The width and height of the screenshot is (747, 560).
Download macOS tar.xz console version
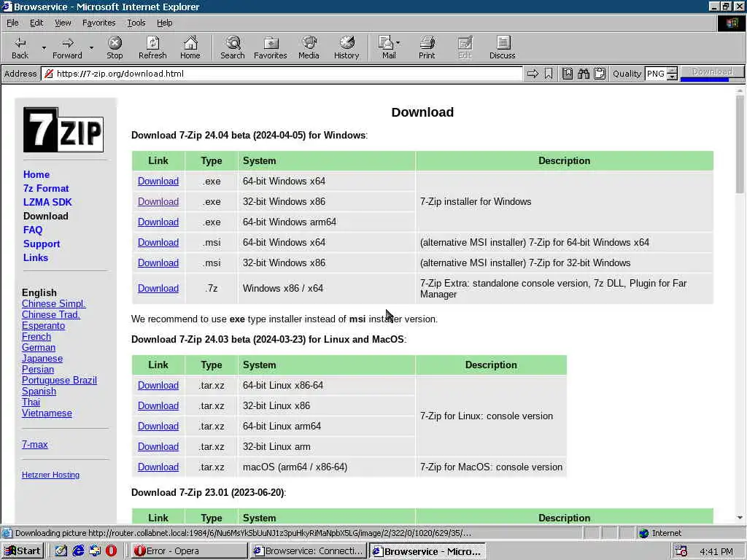point(158,467)
